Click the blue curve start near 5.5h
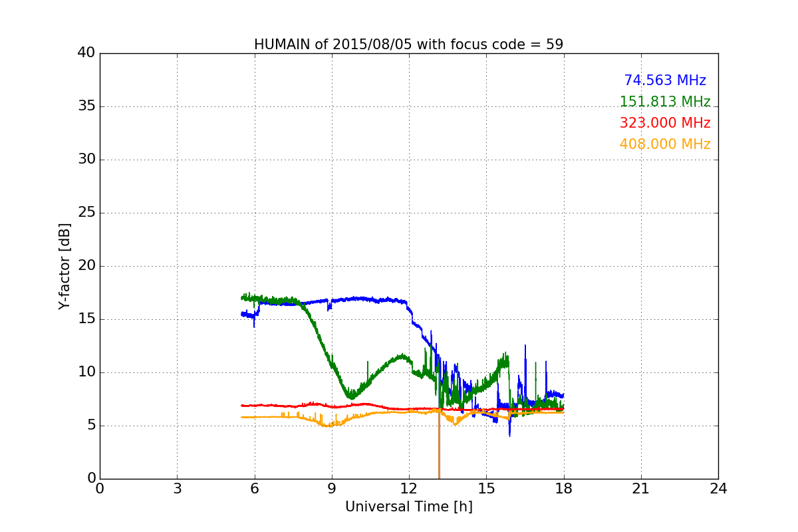 point(242,314)
